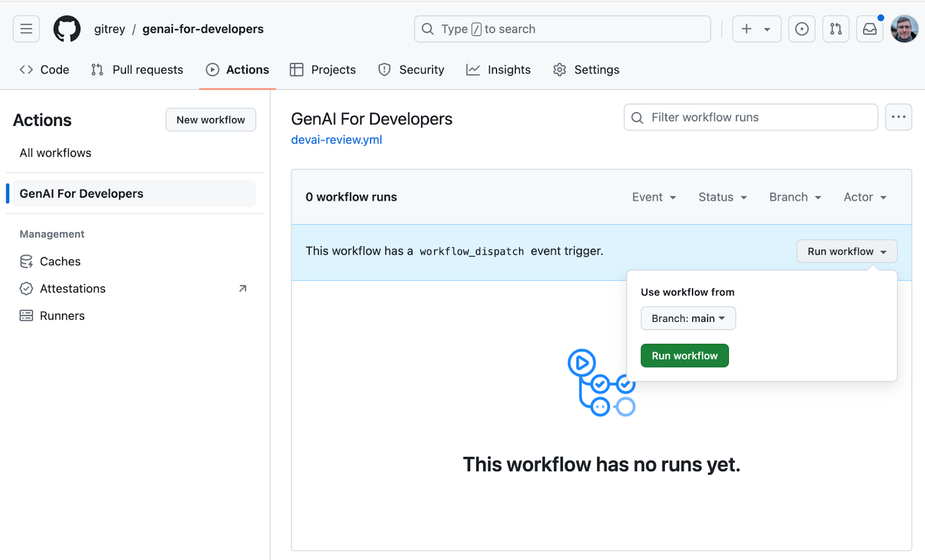The height and width of the screenshot is (560, 925).
Task: Open the notifications inbox icon
Action: [x=869, y=29]
